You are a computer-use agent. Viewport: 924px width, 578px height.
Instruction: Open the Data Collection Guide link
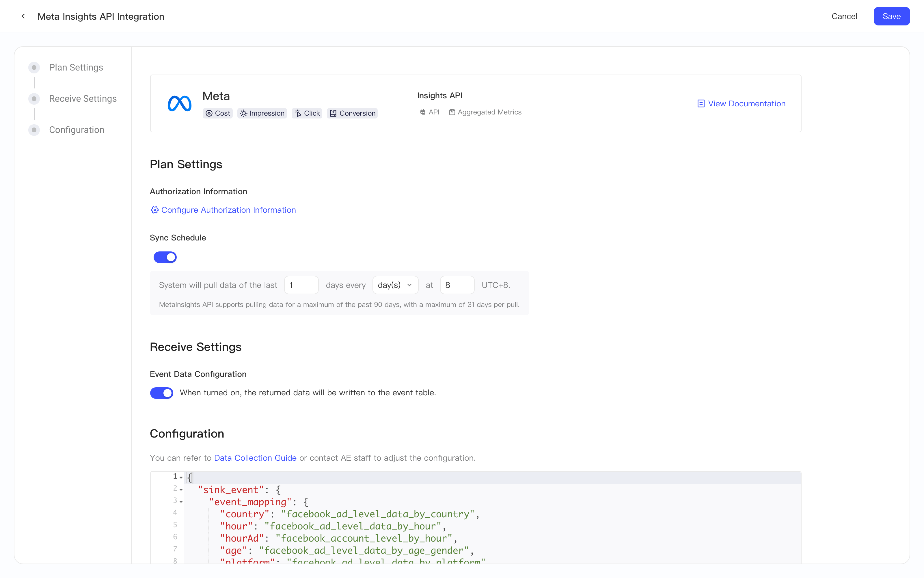(x=255, y=458)
